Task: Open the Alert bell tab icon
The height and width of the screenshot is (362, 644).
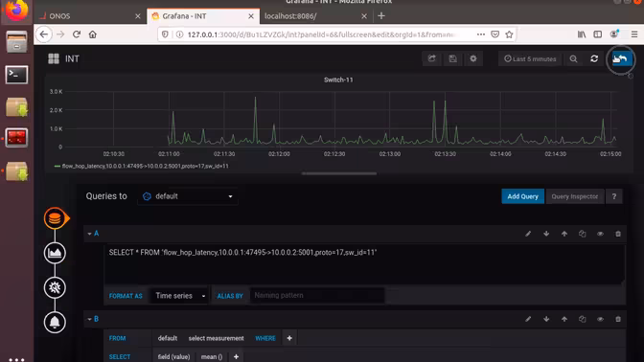Action: pyautogui.click(x=55, y=322)
